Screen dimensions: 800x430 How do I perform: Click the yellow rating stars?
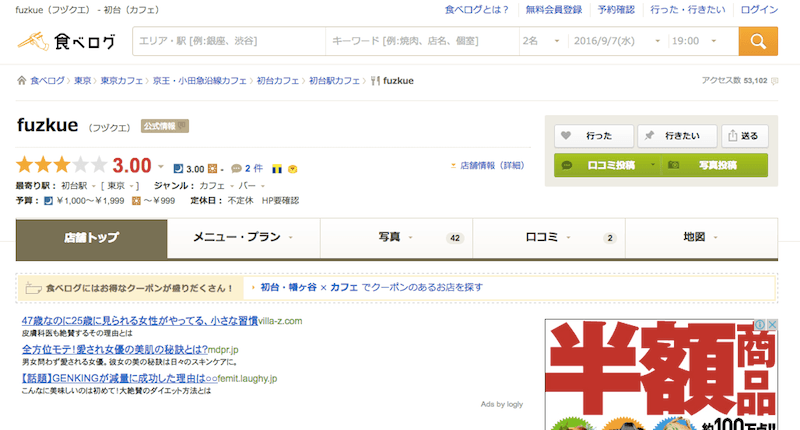61,165
